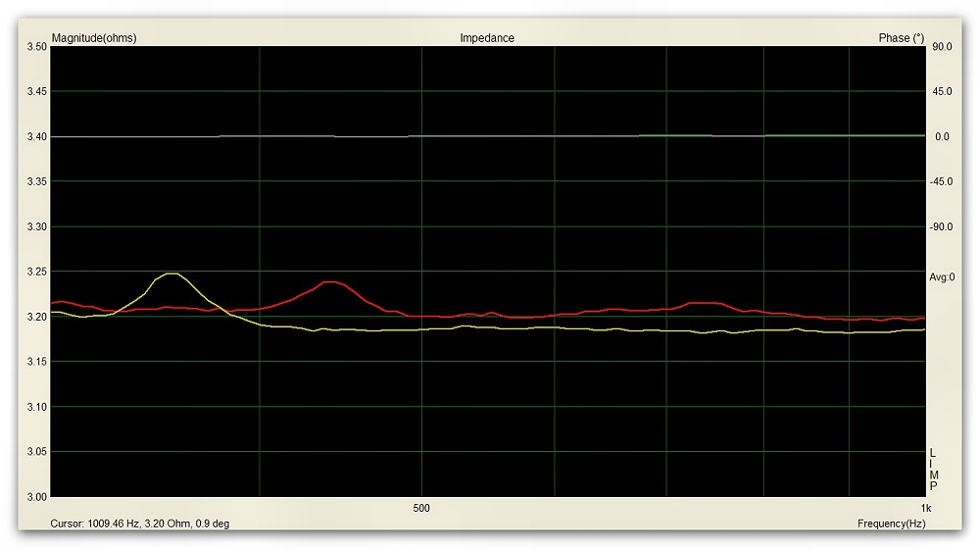The image size is (980, 548).
Task: Click the 45.0 phase tick label
Action: pos(942,91)
